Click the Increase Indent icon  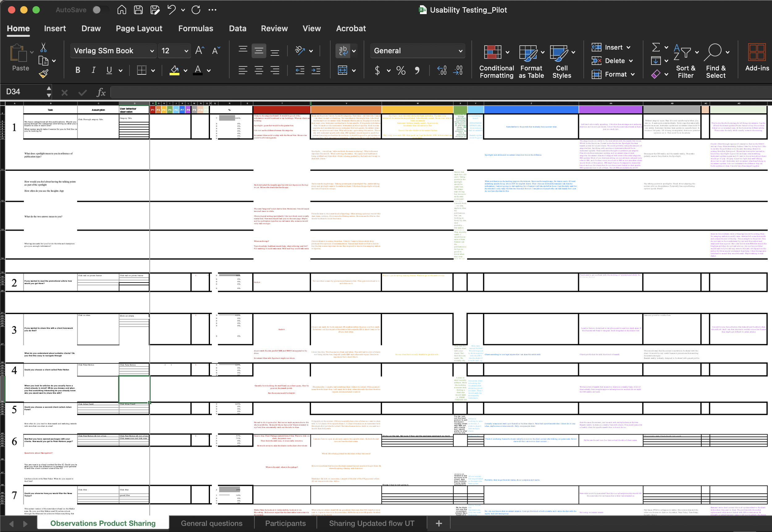[316, 70]
